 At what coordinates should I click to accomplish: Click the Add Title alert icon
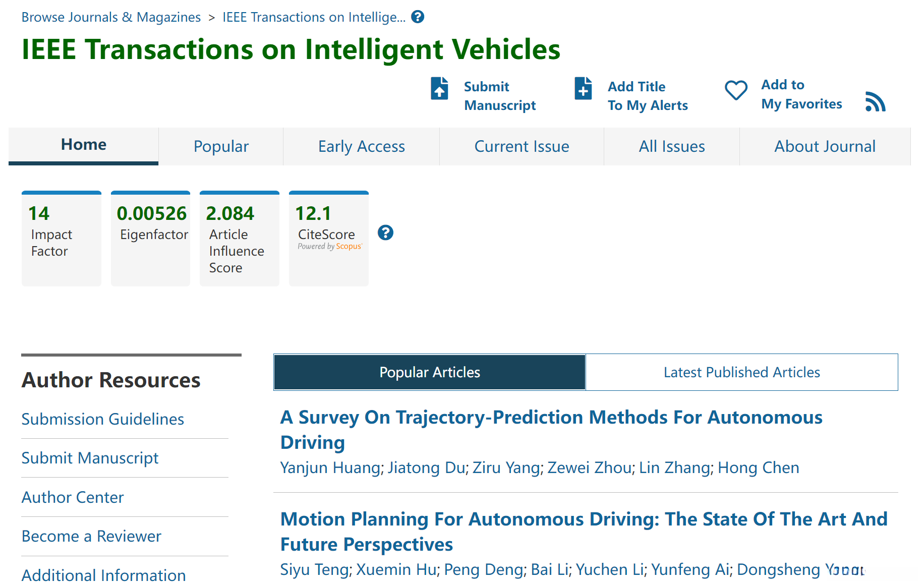[x=583, y=89]
